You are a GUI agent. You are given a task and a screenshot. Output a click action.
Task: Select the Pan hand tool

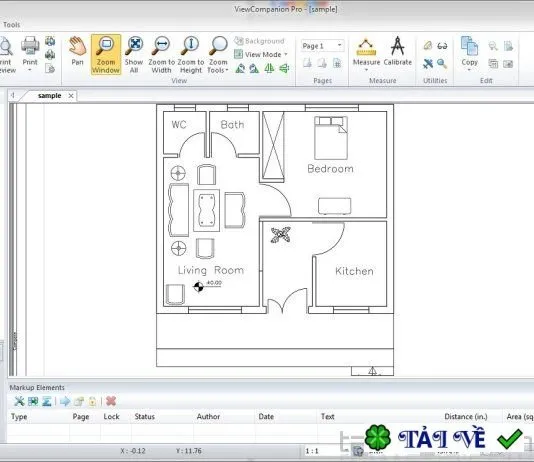[78, 51]
